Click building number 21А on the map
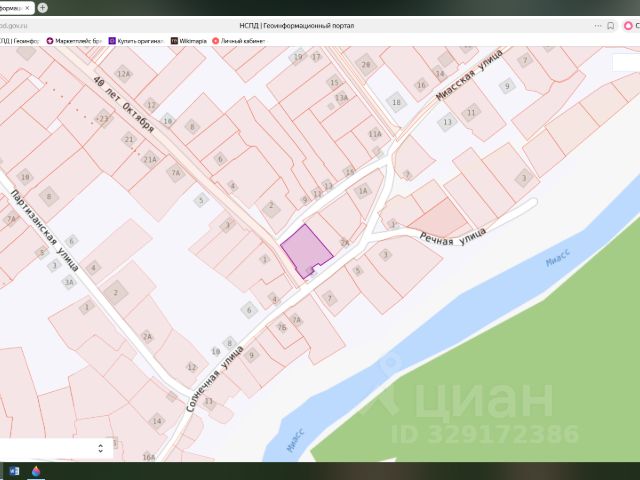Viewport: 640px width, 480px height. [150, 159]
